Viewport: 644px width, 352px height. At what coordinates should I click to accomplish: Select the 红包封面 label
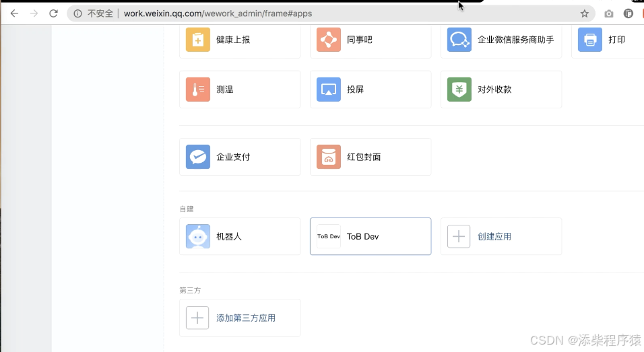point(364,157)
